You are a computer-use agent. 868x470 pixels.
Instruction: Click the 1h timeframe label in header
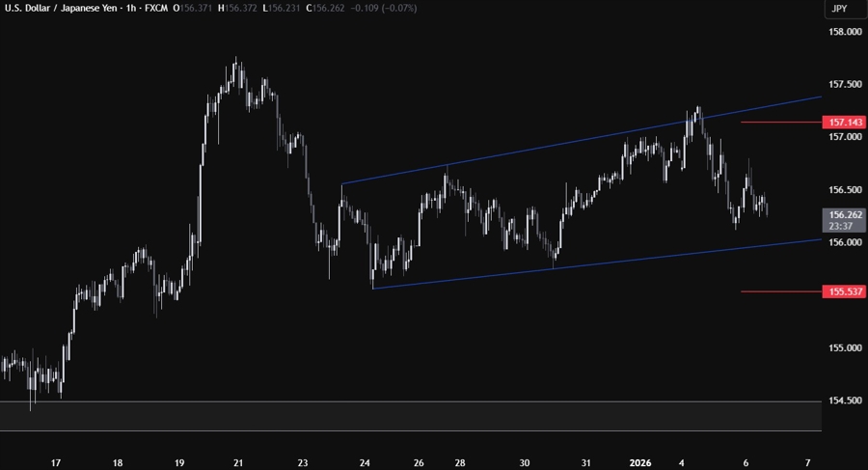pyautogui.click(x=130, y=9)
